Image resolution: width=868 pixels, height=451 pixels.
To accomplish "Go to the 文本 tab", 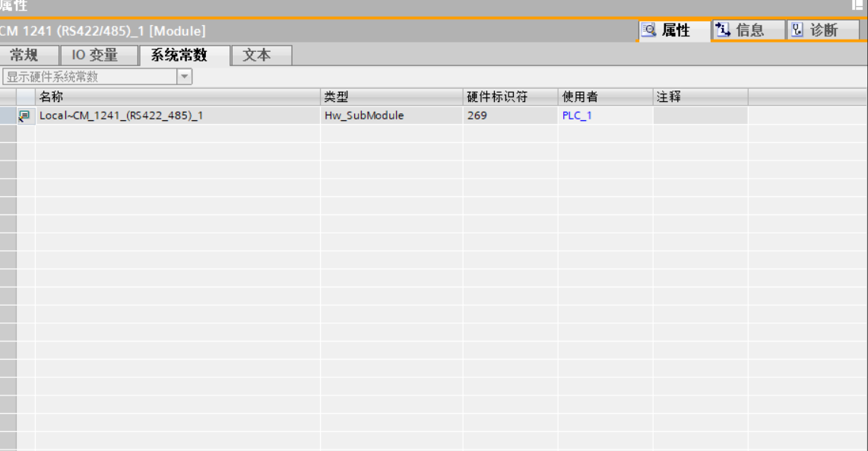I will coord(257,56).
